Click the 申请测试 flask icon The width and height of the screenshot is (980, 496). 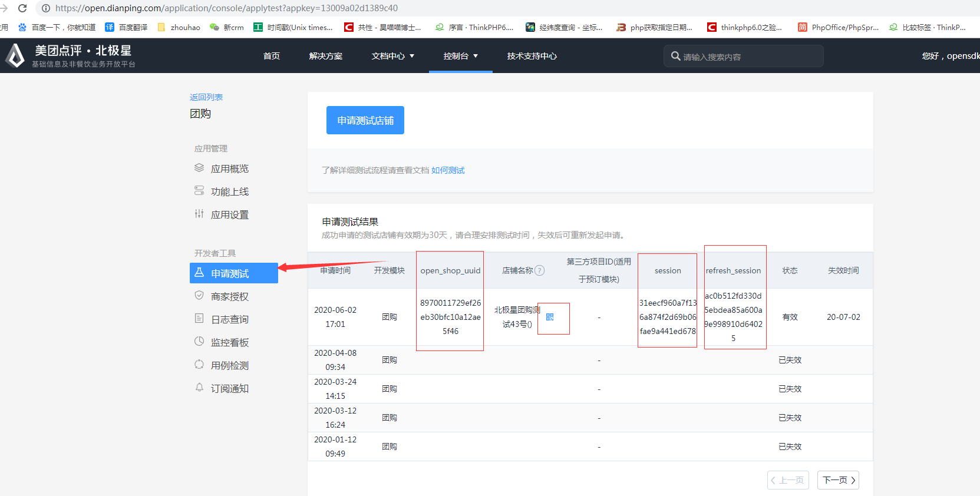pyautogui.click(x=199, y=273)
